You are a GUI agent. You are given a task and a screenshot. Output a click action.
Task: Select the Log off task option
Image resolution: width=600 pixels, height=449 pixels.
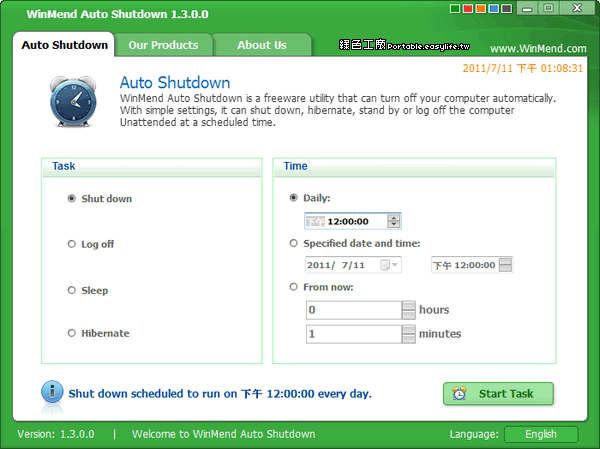(91, 244)
